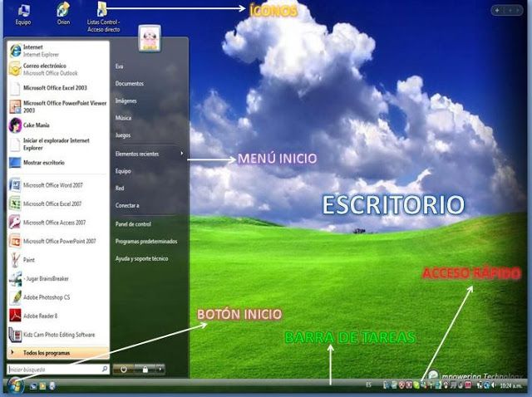532x397 pixels.
Task: Click the Windows Start orb button
Action: click(x=15, y=385)
